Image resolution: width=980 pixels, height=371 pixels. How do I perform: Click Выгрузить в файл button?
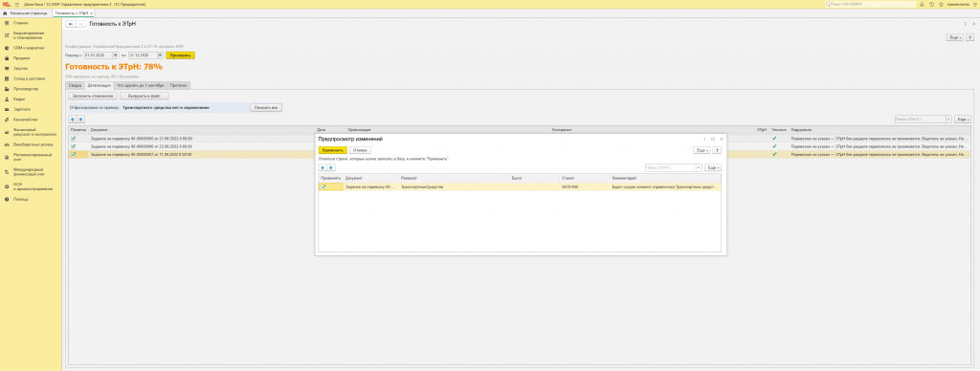pyautogui.click(x=145, y=97)
